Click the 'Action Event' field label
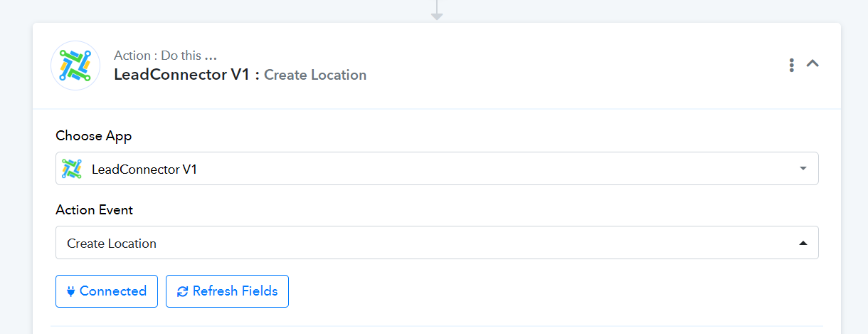 click(95, 210)
